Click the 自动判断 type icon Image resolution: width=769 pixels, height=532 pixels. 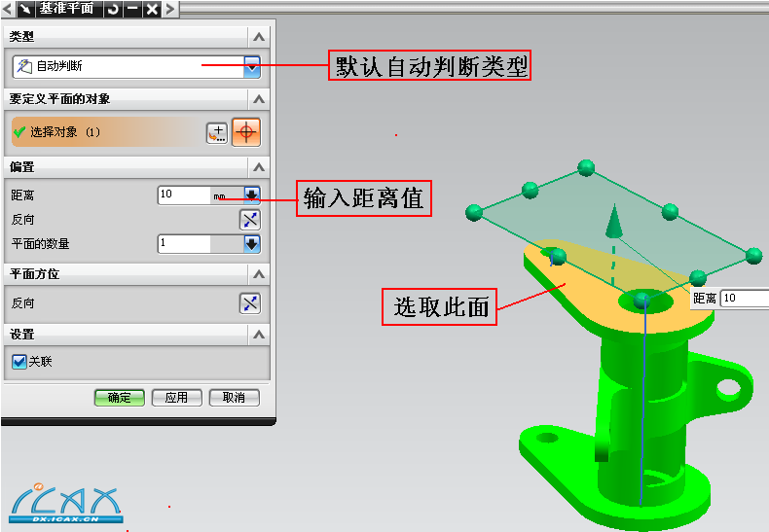24,66
